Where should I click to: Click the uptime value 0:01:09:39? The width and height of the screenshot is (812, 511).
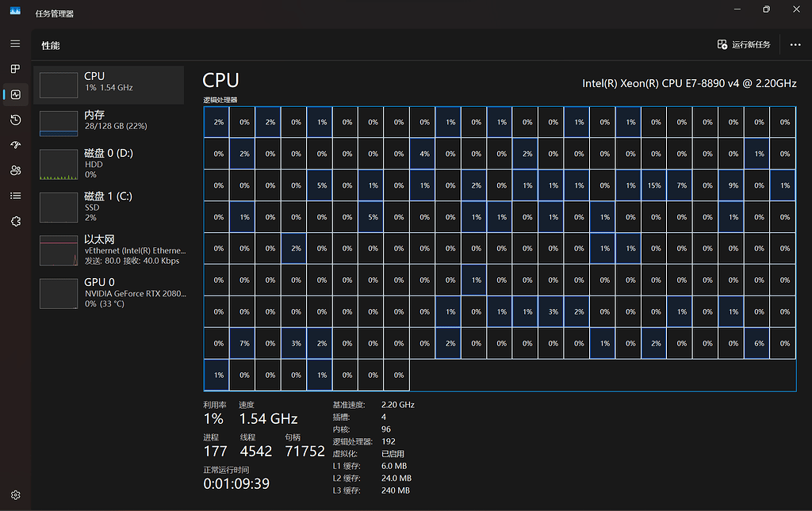point(236,484)
